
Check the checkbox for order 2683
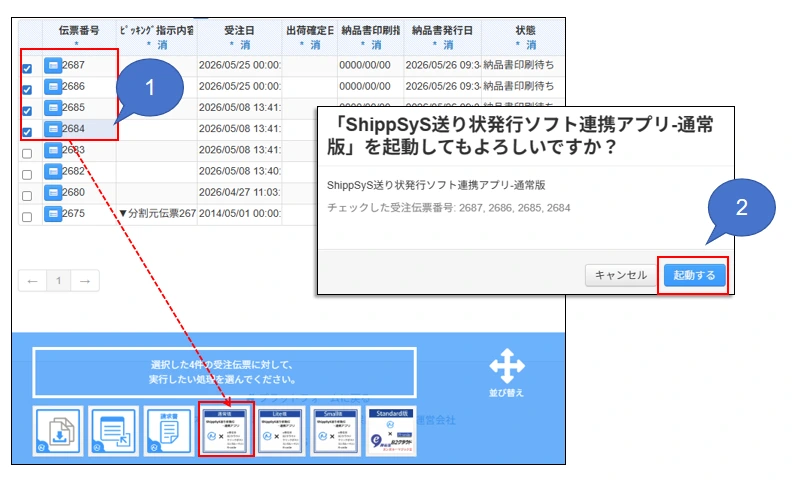27,153
